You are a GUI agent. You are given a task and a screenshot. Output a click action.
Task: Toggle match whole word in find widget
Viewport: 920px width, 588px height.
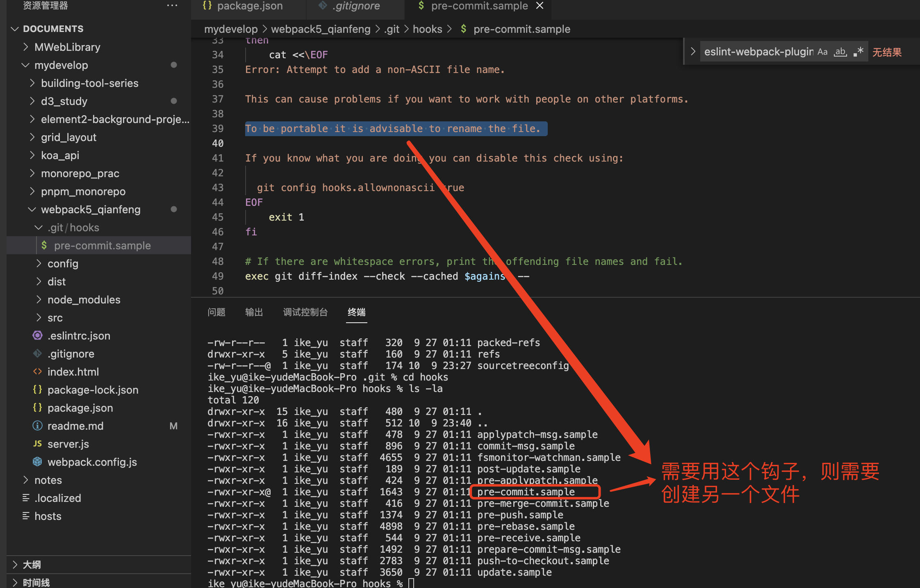point(840,52)
